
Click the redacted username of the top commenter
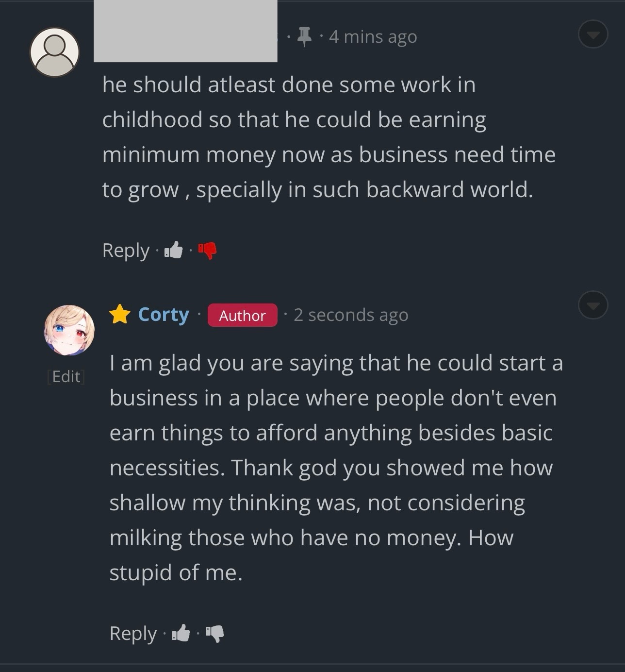185,31
